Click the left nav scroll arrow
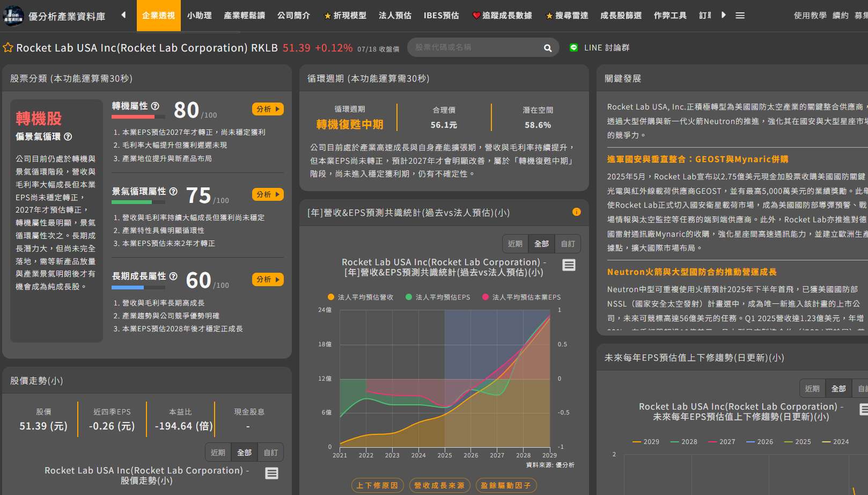The height and width of the screenshot is (495, 868). [123, 15]
